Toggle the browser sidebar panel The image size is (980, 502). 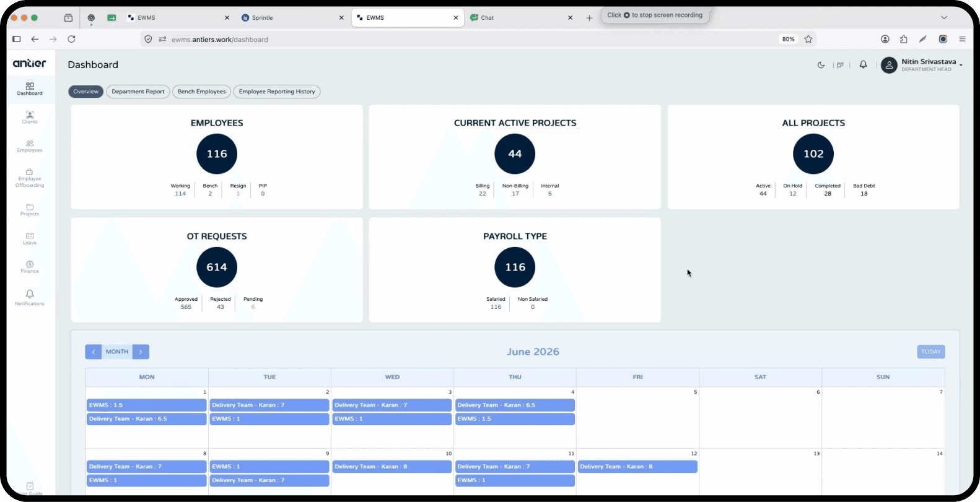(x=17, y=39)
